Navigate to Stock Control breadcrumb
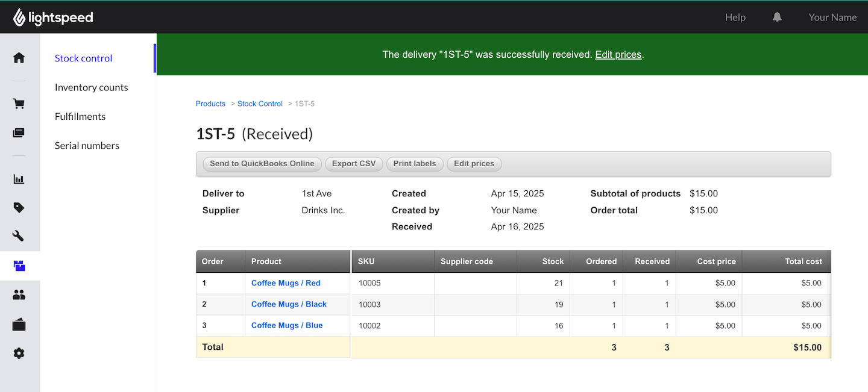Screen dimensions: 868x392 [260, 104]
